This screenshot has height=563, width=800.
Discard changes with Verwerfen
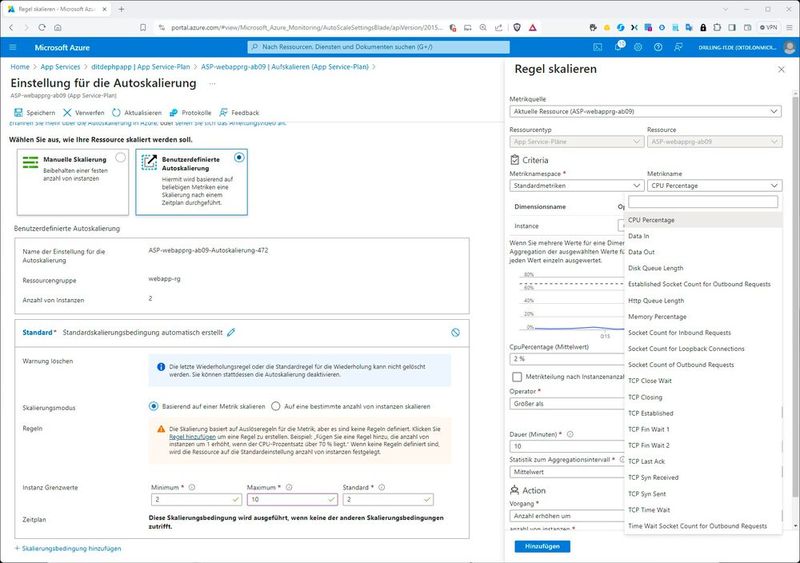[x=84, y=113]
